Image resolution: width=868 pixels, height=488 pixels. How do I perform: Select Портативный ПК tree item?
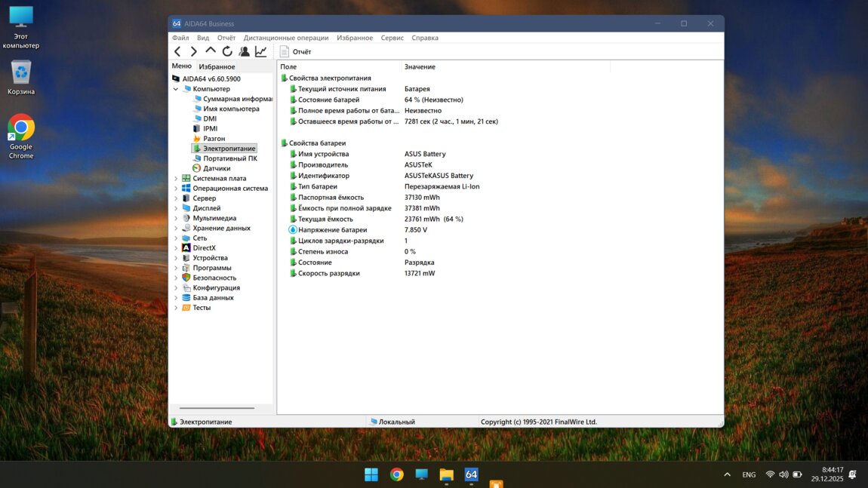tap(229, 158)
